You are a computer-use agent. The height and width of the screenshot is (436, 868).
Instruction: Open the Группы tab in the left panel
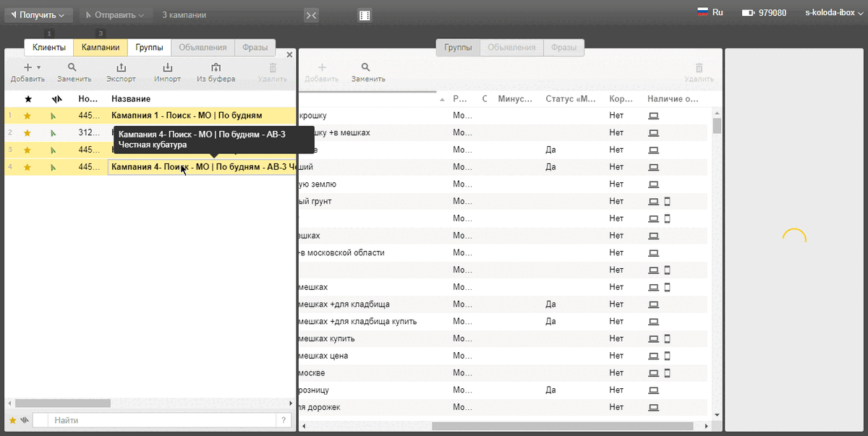pyautogui.click(x=149, y=48)
